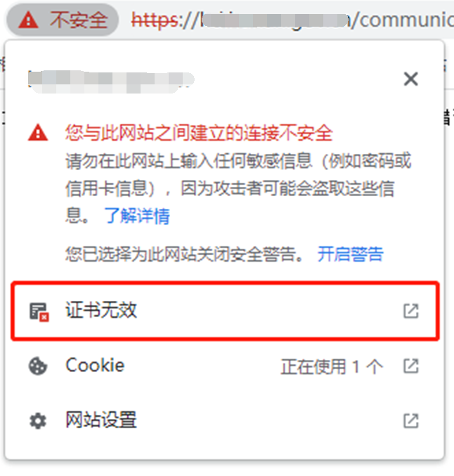Click the blurred site name in popup

(111, 82)
